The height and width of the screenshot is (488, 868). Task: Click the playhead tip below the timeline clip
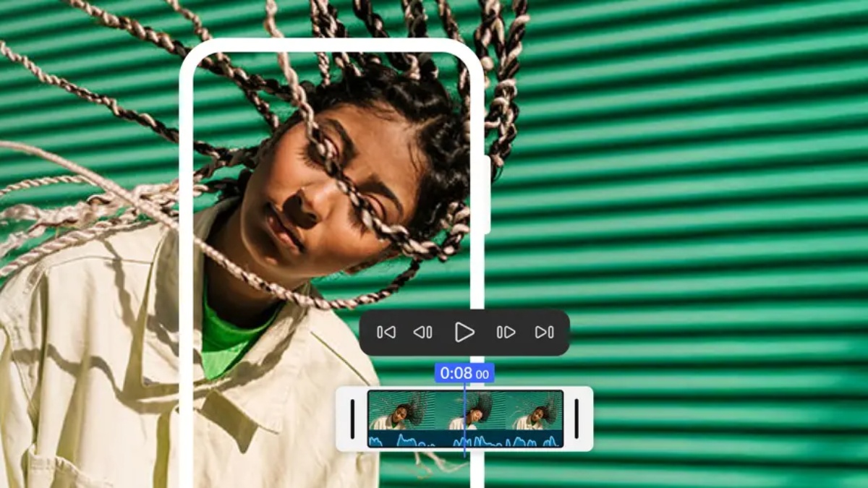tap(464, 453)
